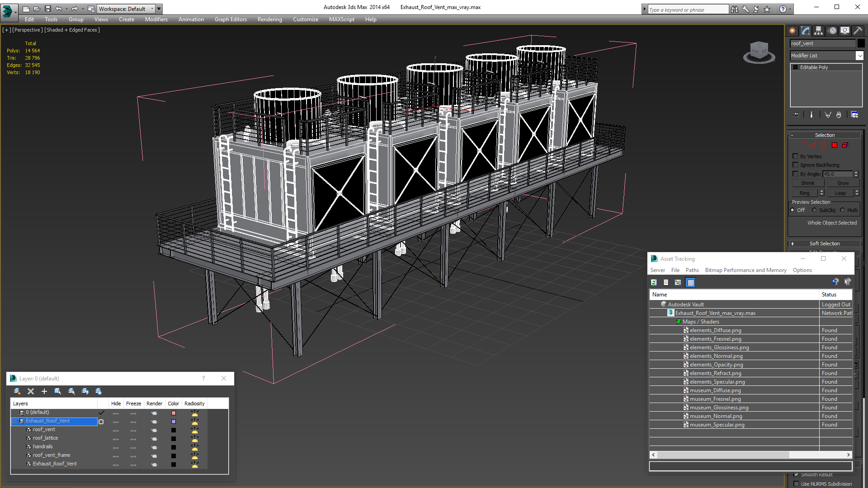Click the Loop spinner arrows
868x488 pixels.
coord(857,193)
